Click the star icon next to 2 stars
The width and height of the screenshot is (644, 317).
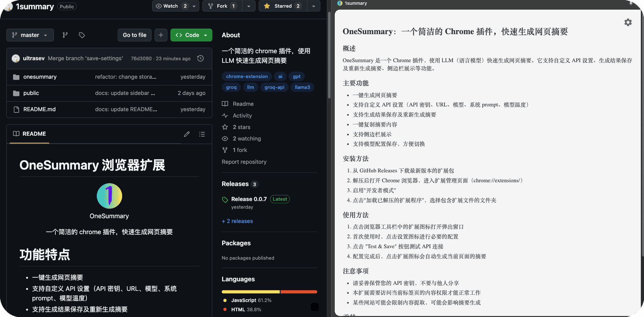click(x=225, y=127)
